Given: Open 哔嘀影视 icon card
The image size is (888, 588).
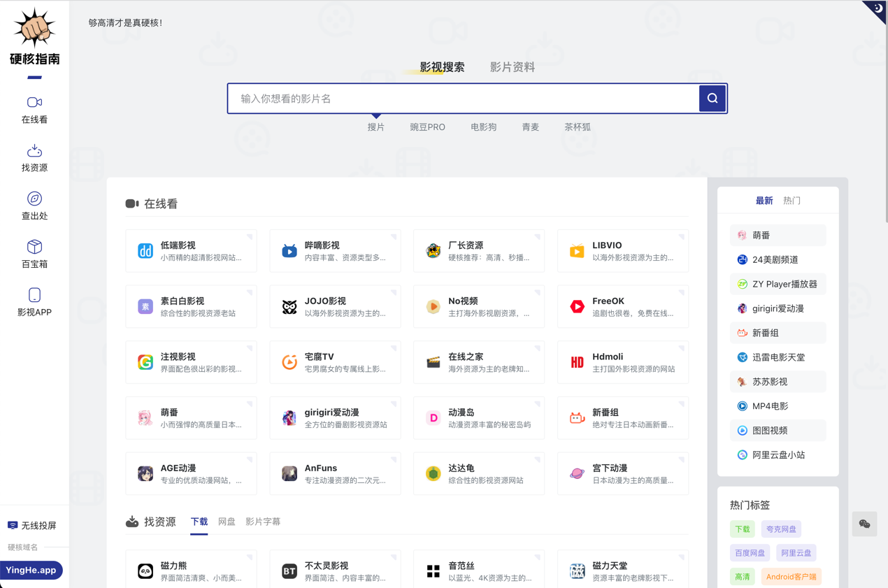Looking at the screenshot, I should 335,250.
